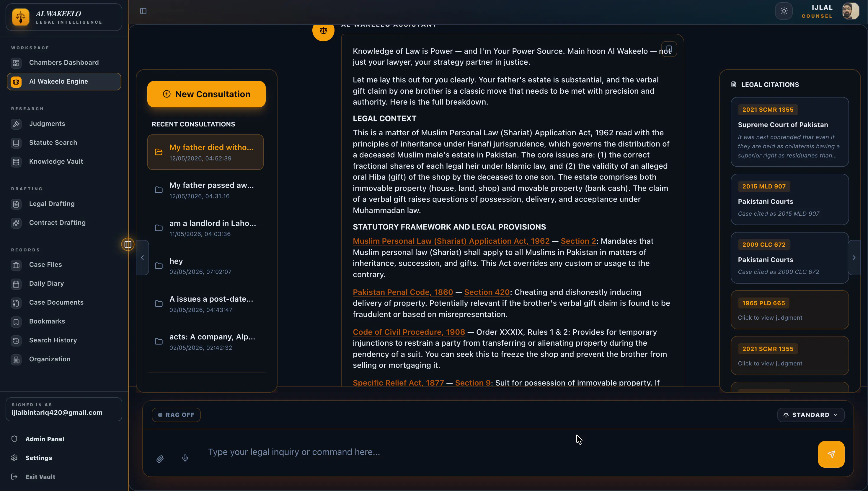
Task: Start a New Consultation
Action: coord(206,94)
